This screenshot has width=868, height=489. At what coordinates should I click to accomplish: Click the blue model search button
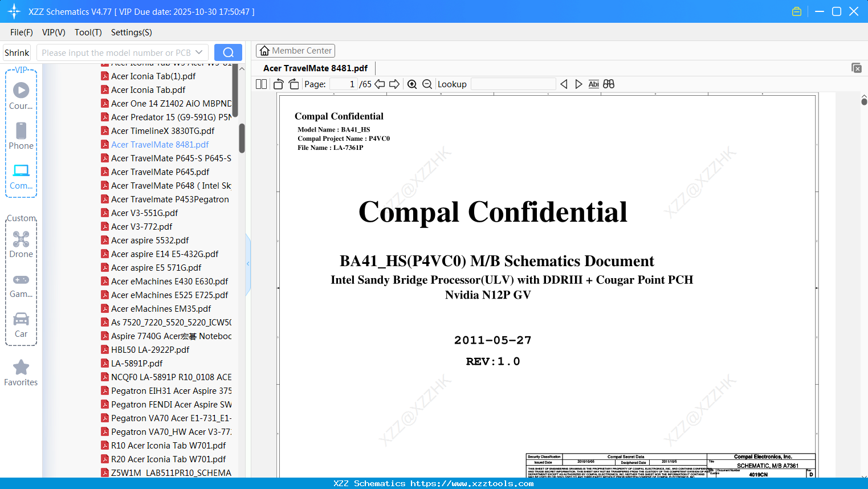[228, 52]
